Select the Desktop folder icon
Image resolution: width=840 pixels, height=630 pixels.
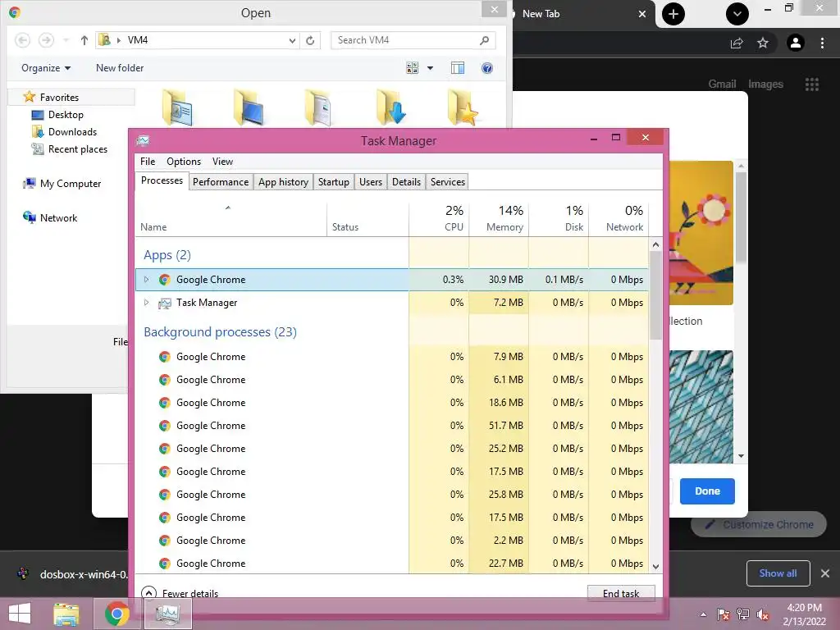249,107
